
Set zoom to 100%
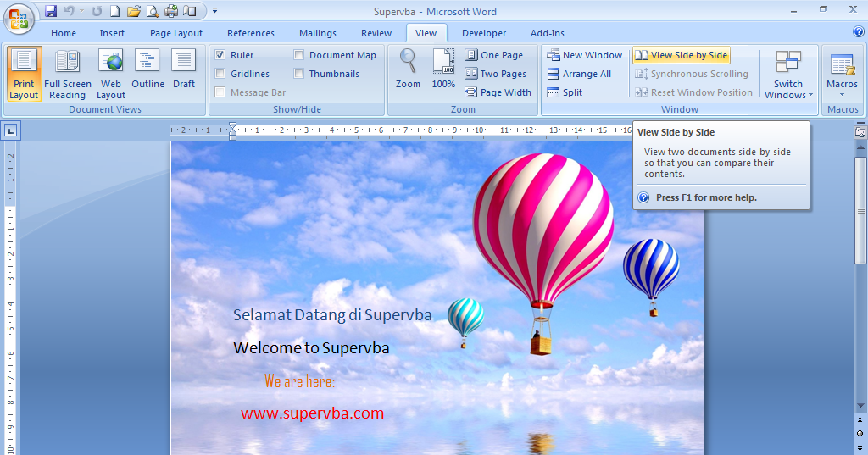[443, 69]
